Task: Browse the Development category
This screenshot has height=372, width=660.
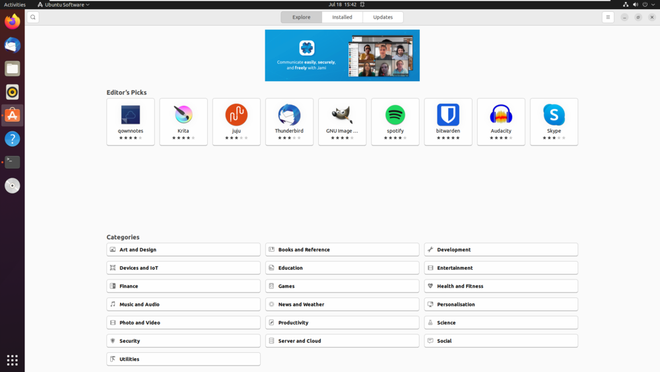Action: (x=501, y=250)
